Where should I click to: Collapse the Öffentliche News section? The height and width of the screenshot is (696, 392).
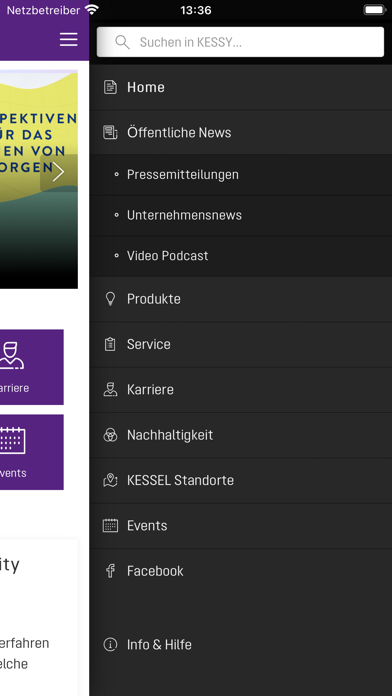[241, 132]
